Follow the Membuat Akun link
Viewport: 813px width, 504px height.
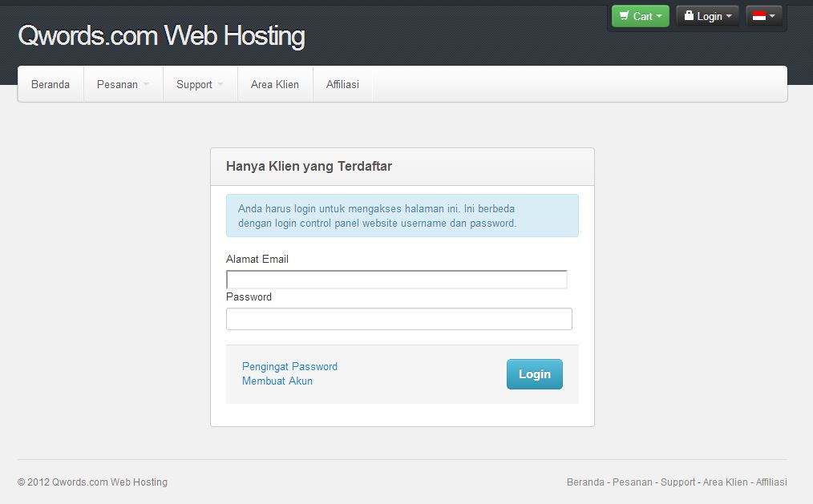277,381
